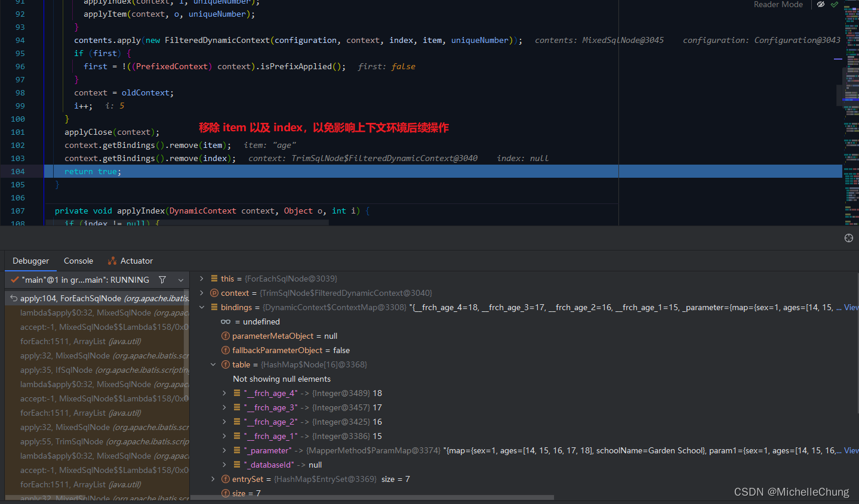The width and height of the screenshot is (859, 504).
Task: Click the thread filter funnel icon
Action: coord(162,280)
